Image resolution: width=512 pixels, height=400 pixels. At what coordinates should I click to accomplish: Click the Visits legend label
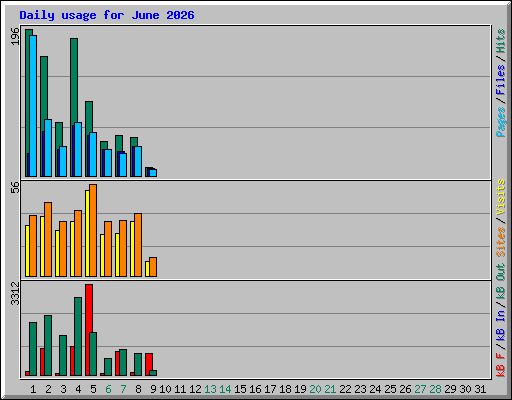[500, 198]
